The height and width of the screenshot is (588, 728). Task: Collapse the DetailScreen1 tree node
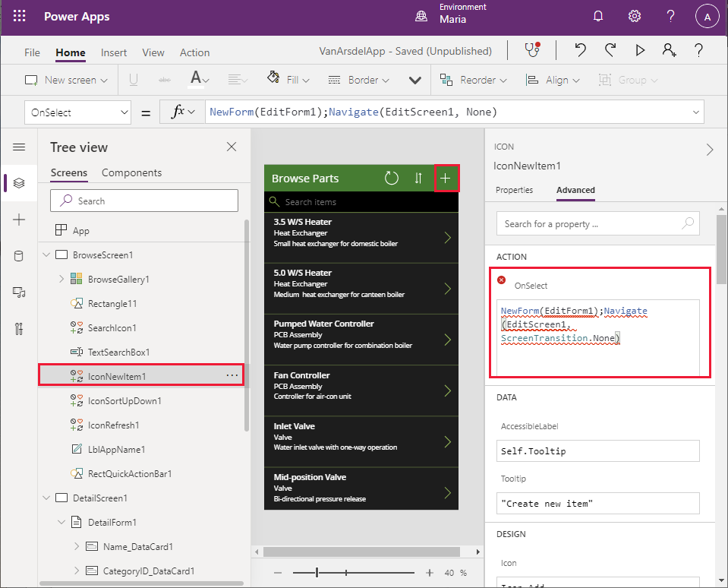pos(46,498)
